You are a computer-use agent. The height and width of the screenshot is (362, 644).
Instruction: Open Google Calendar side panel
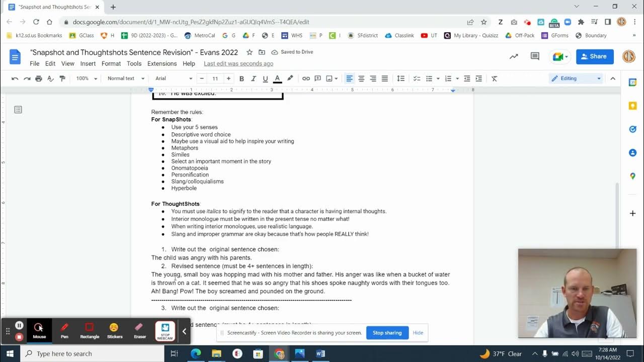coord(633,82)
